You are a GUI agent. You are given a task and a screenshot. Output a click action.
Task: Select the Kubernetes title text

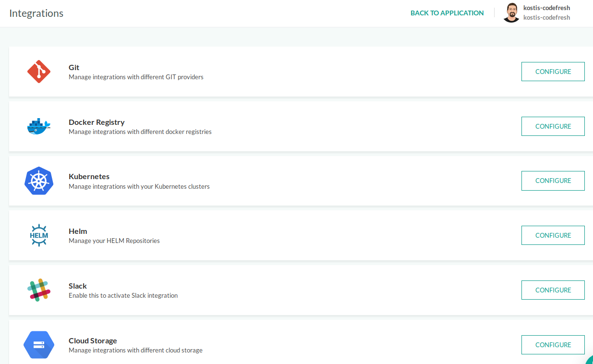coord(89,176)
